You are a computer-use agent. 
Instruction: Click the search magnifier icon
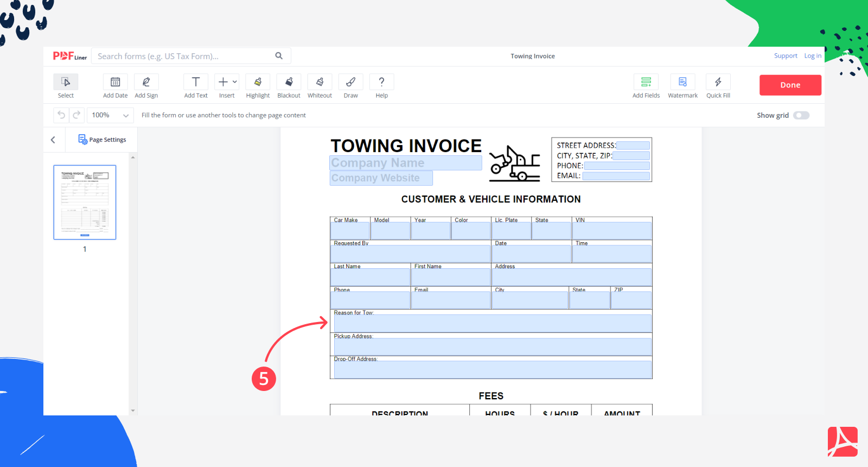[x=279, y=56]
